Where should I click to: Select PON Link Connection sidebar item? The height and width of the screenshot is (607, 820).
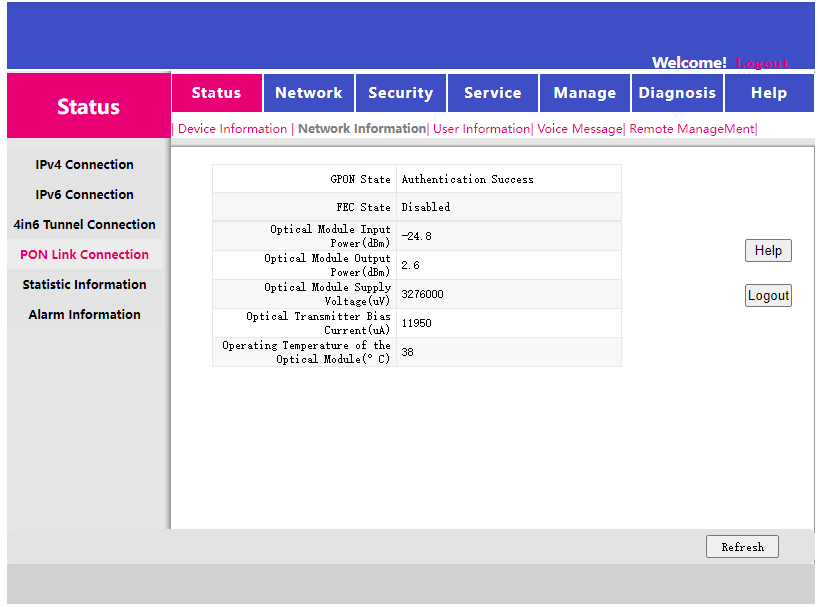[84, 255]
